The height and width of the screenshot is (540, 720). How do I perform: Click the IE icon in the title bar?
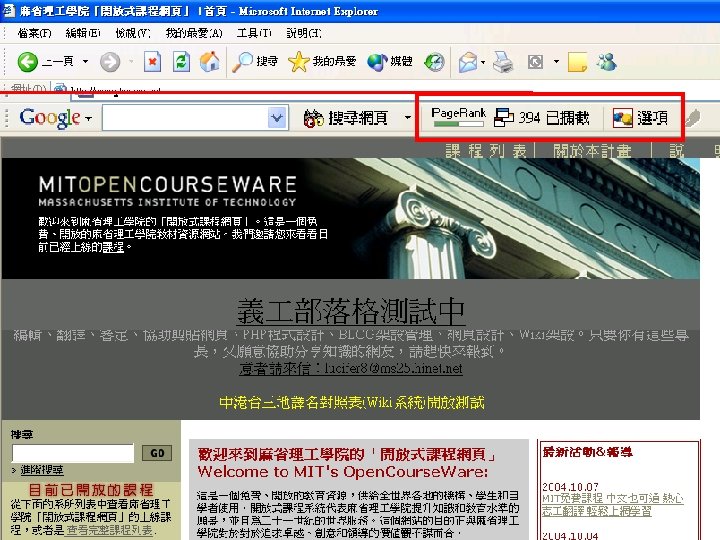point(9,10)
